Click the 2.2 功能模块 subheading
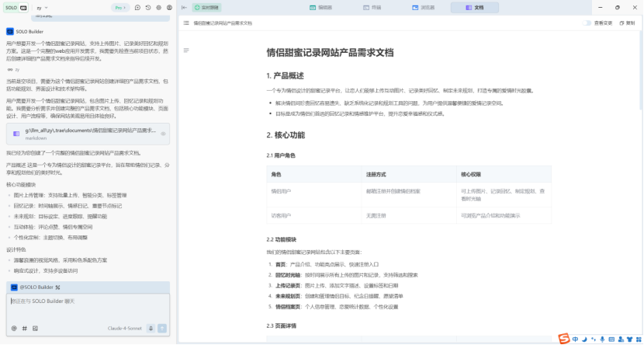The width and height of the screenshot is (644, 345). pyautogui.click(x=282, y=239)
